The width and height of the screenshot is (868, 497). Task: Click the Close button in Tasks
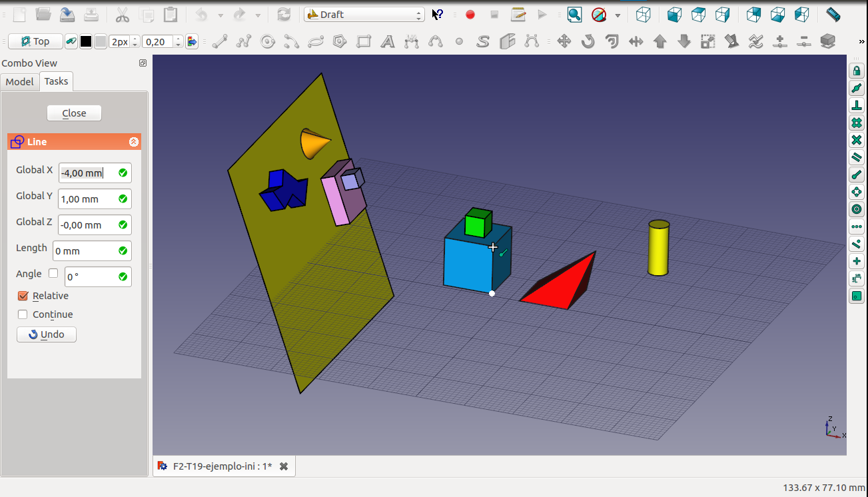tap(74, 113)
